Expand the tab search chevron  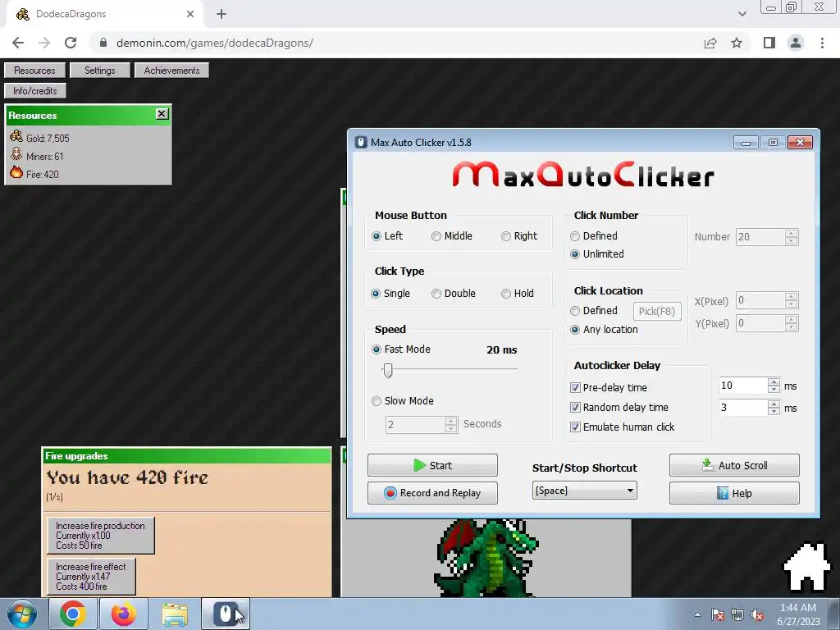[x=742, y=14]
